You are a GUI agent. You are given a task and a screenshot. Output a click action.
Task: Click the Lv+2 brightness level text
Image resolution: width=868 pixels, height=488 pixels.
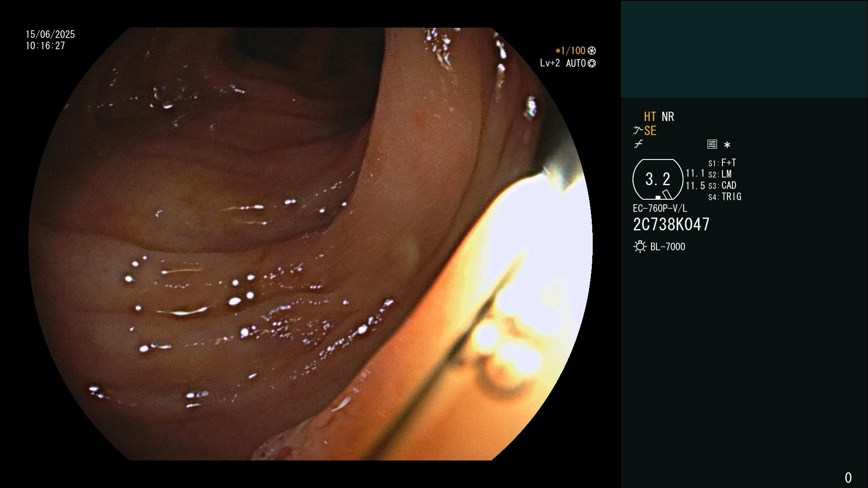pyautogui.click(x=550, y=63)
